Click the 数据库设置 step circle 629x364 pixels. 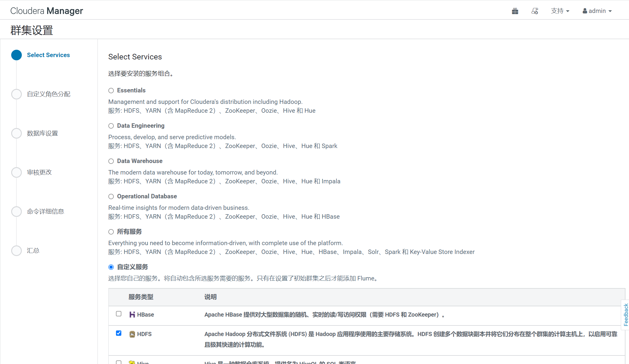point(16,133)
